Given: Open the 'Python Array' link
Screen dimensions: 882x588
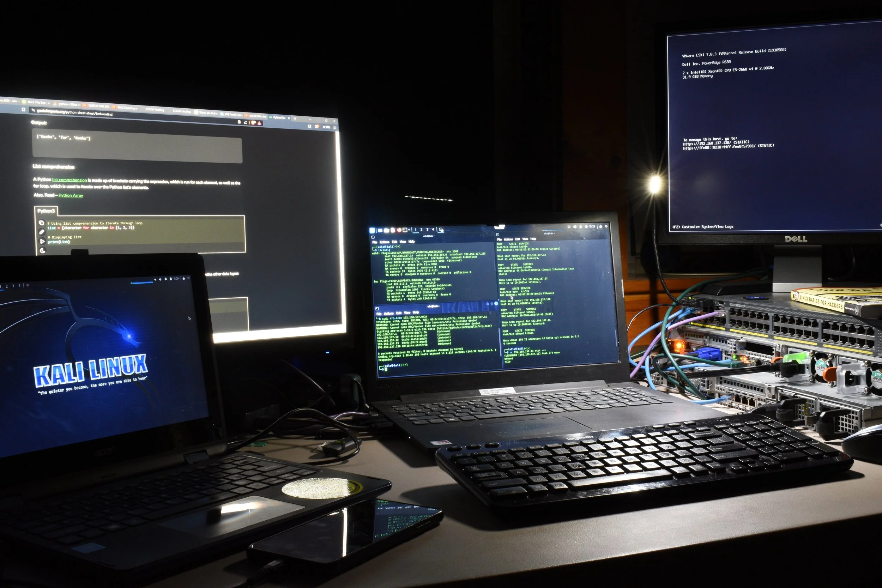Looking at the screenshot, I should click(x=71, y=195).
